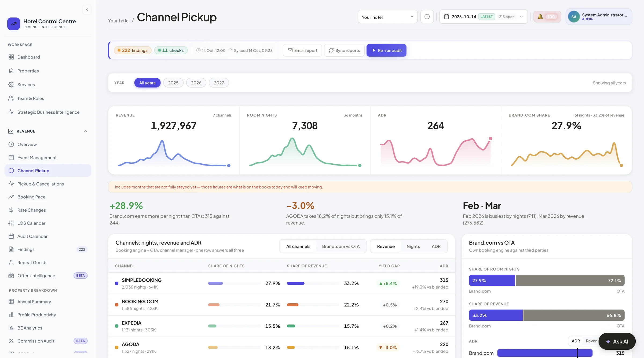Open the SIMPLEBOOKING channel row
Image resolution: width=644 pixels, height=358 pixels.
(281, 283)
